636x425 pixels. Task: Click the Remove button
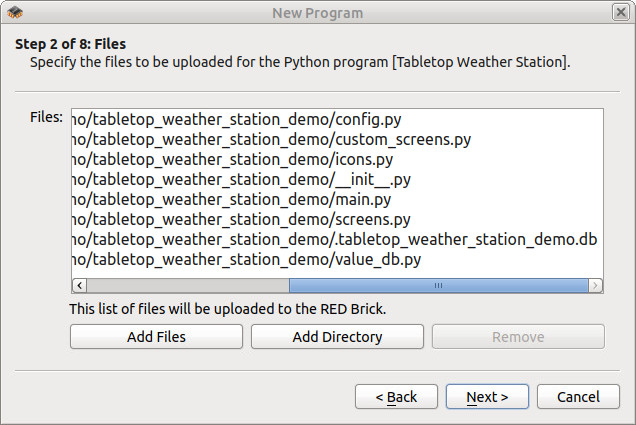518,337
